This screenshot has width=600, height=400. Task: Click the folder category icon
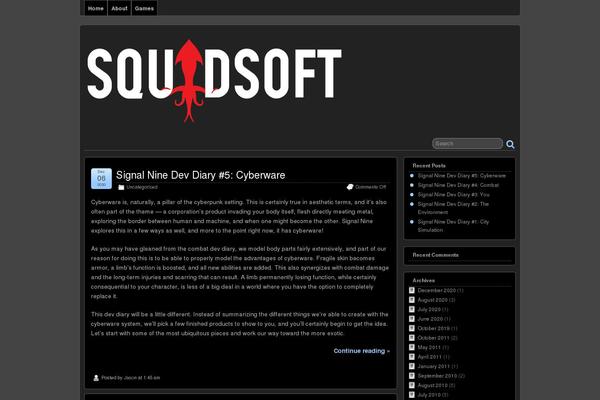[x=121, y=187]
